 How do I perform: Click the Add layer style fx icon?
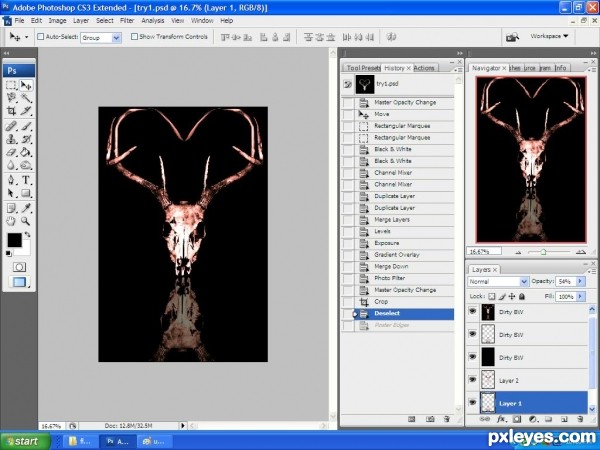click(501, 419)
